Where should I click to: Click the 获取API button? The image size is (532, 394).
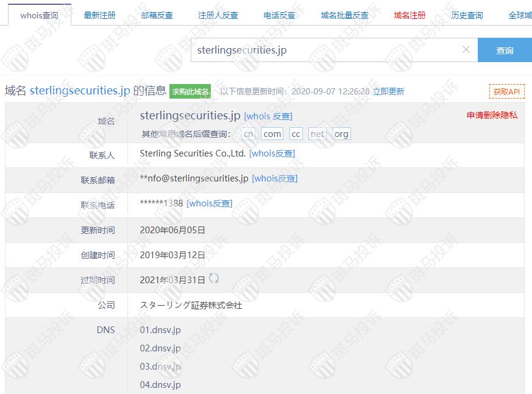(x=506, y=91)
